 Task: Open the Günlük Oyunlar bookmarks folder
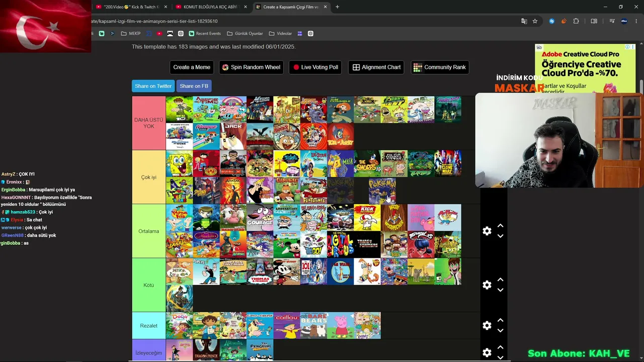click(x=245, y=34)
